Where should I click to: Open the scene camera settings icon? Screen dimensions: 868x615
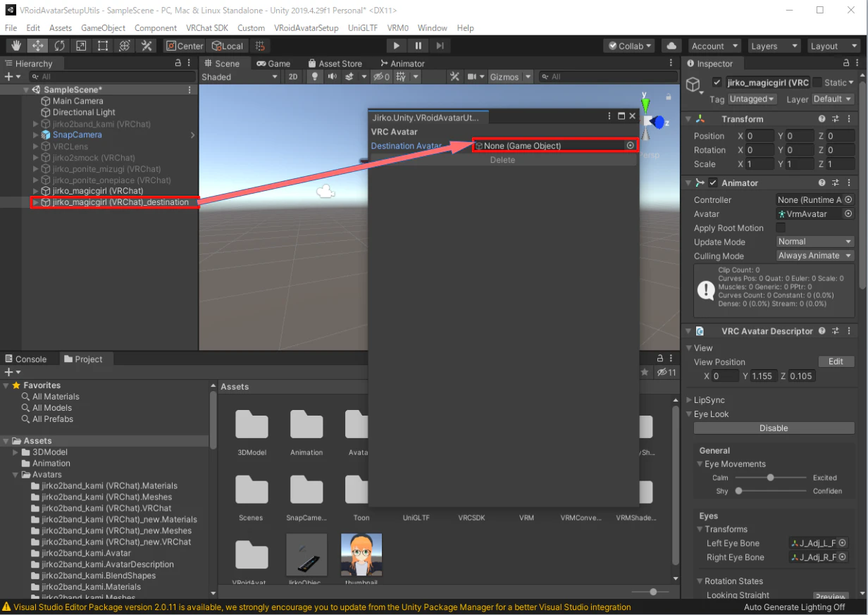[x=472, y=77]
